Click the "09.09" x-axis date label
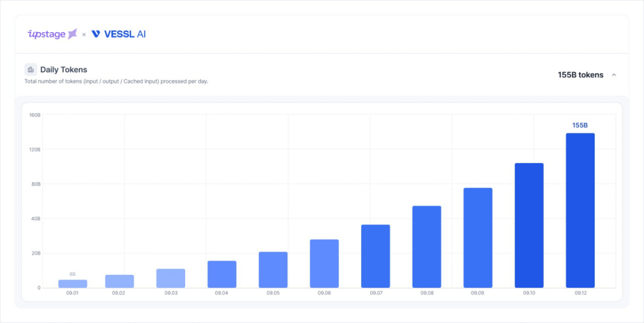Screen dimensions: 644x323 click(478, 293)
